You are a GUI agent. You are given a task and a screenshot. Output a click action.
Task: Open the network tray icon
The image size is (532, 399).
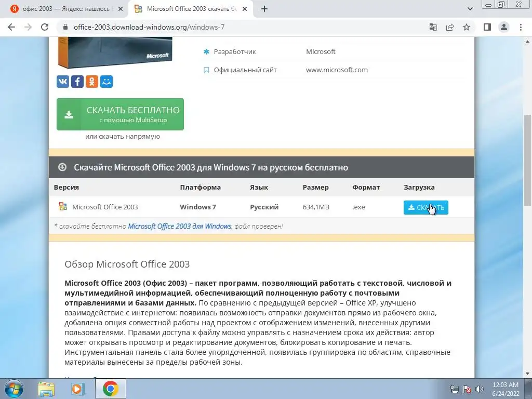coord(454,389)
